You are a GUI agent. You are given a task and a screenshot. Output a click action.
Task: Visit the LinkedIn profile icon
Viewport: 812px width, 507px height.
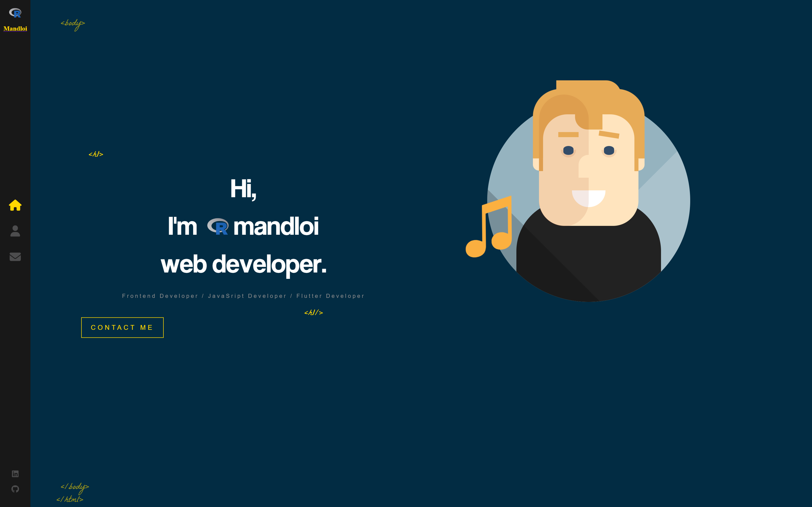coord(15,474)
